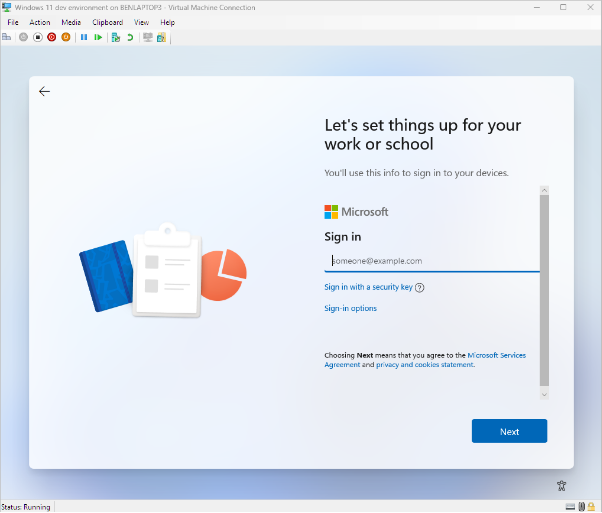Click the help icon beside security key link
Viewport: 602px width, 513px height.
pyautogui.click(x=420, y=288)
